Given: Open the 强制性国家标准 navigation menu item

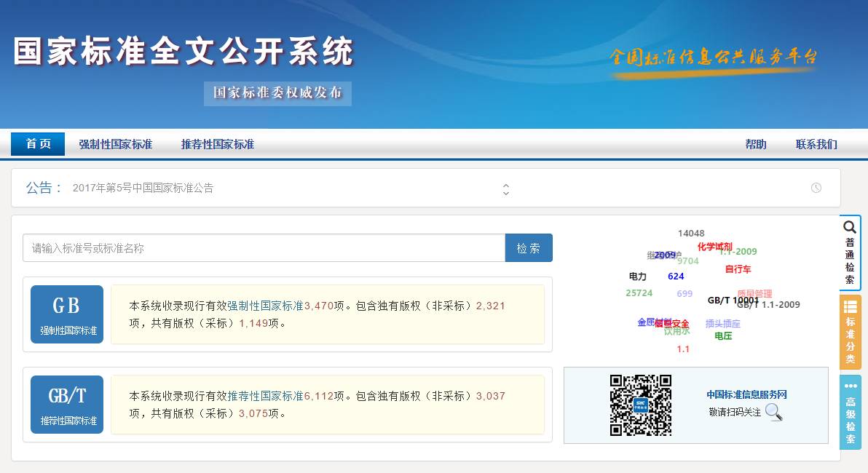Looking at the screenshot, I should 116,144.
